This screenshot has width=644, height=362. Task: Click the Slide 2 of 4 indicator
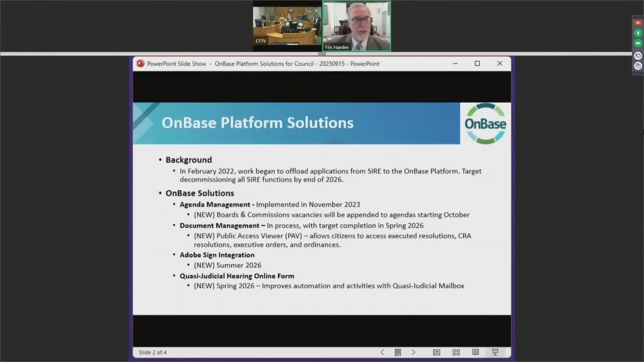(153, 353)
